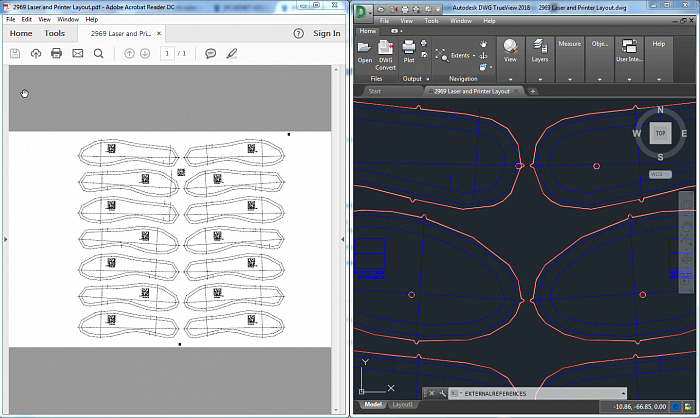This screenshot has height=418, width=700.
Task: Click the email envelope icon in Acrobat
Action: 78,53
